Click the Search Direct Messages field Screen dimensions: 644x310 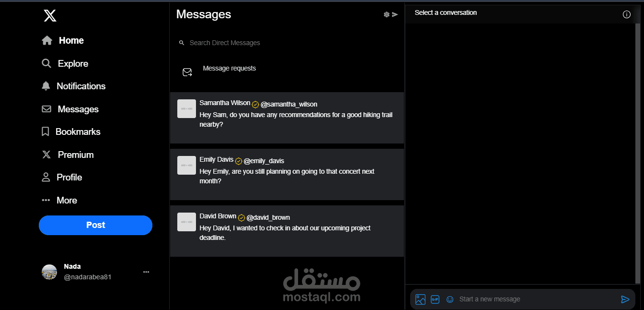(x=287, y=43)
